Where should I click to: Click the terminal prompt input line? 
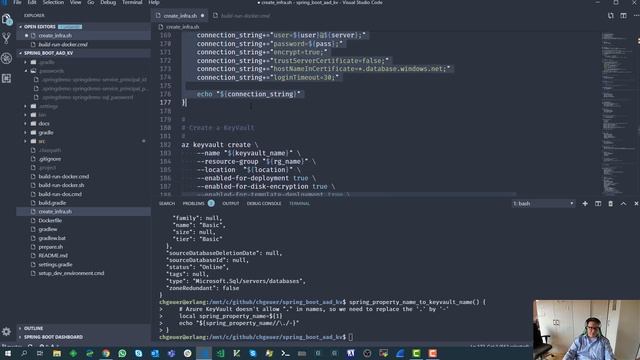point(256,337)
